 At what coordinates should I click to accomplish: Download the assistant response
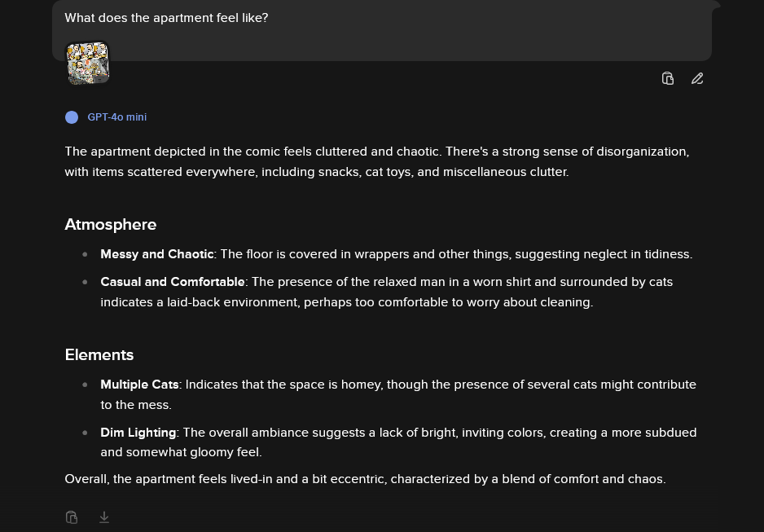[x=104, y=517]
